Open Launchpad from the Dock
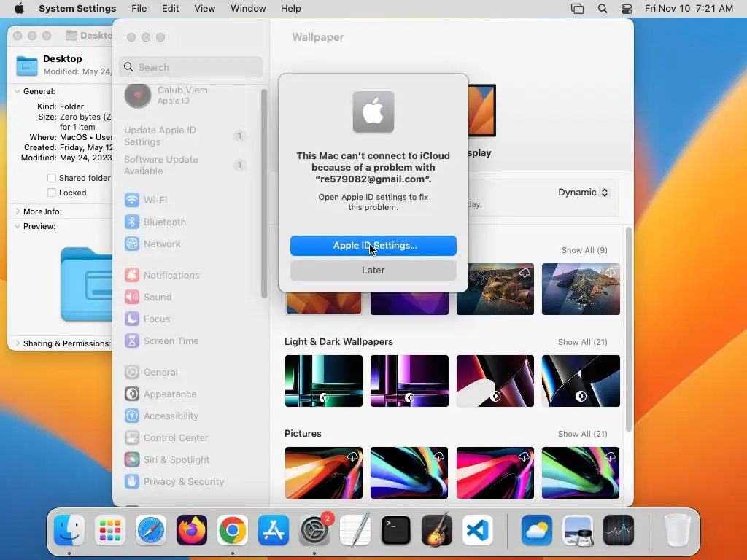 110,530
